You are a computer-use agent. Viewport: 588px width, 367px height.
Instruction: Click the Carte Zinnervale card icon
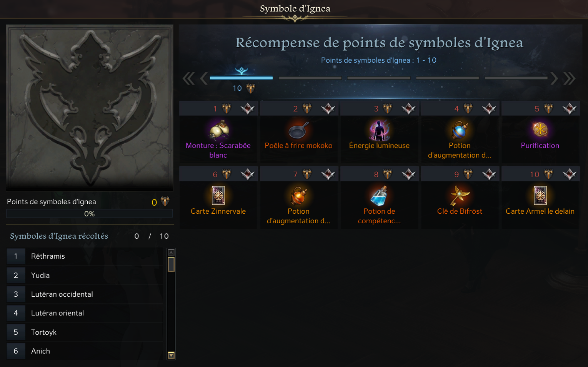point(218,196)
